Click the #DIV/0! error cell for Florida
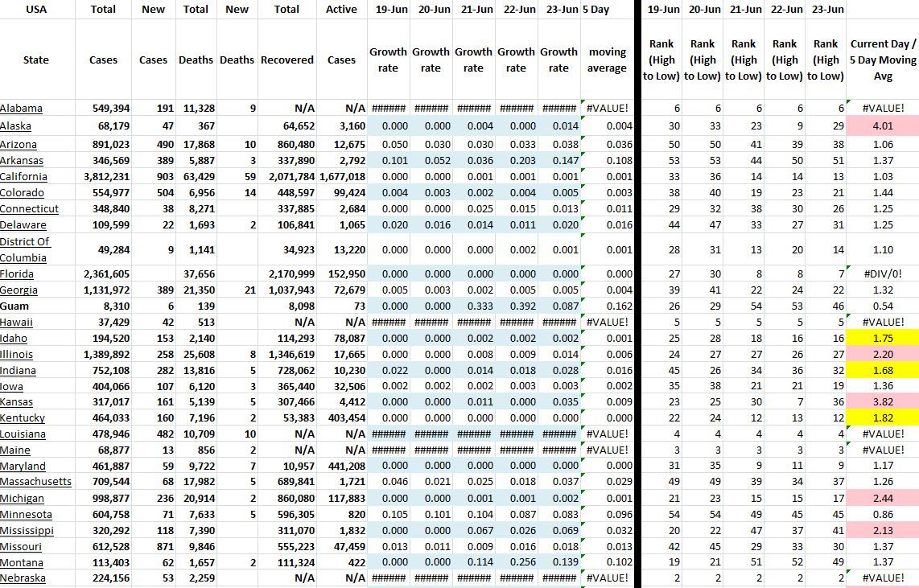The height and width of the screenshot is (588, 919). (x=883, y=274)
